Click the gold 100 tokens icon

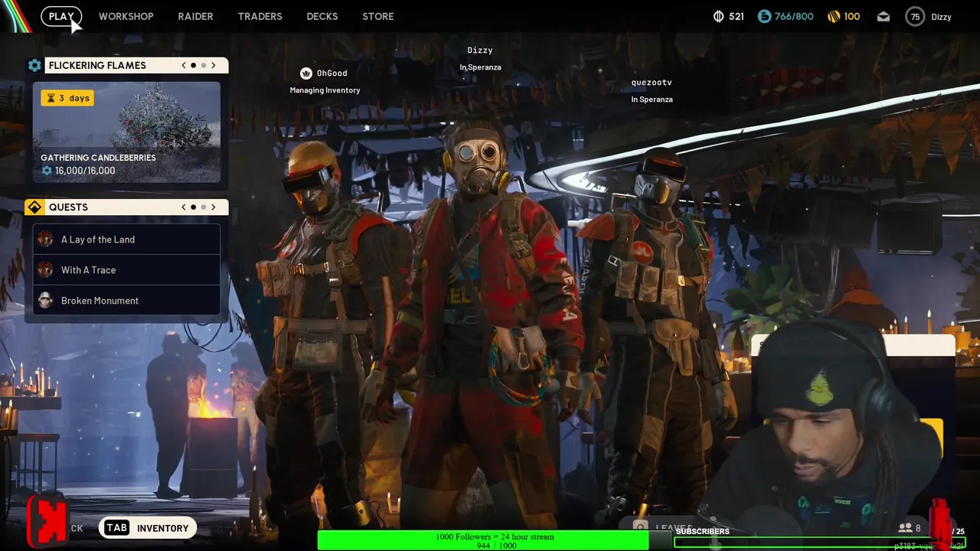click(834, 16)
